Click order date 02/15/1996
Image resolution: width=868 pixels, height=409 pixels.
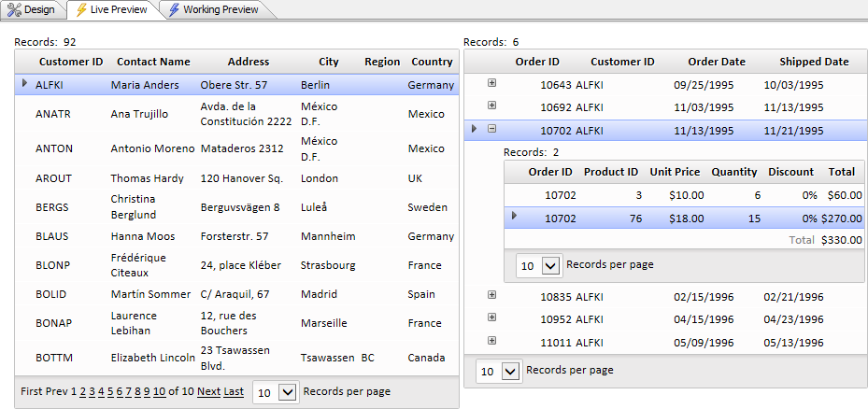pyautogui.click(x=704, y=297)
